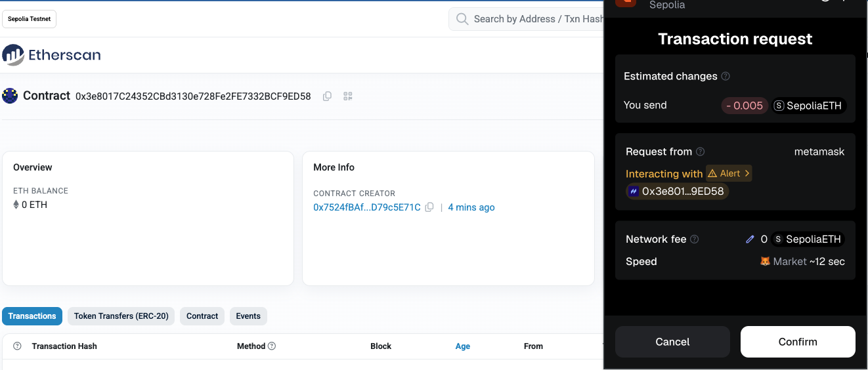
Task: Click the CONTRACT CREATOR label
Action: tap(355, 194)
